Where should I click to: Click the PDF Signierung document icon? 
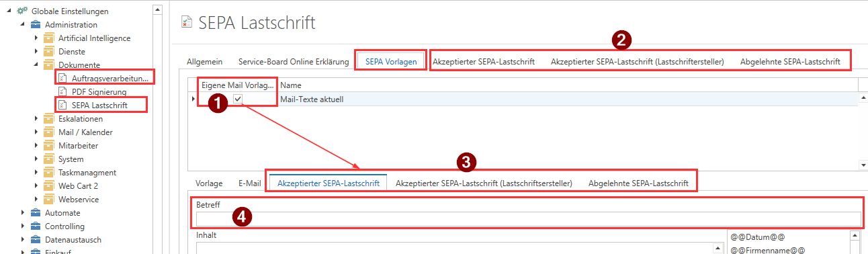click(x=62, y=91)
